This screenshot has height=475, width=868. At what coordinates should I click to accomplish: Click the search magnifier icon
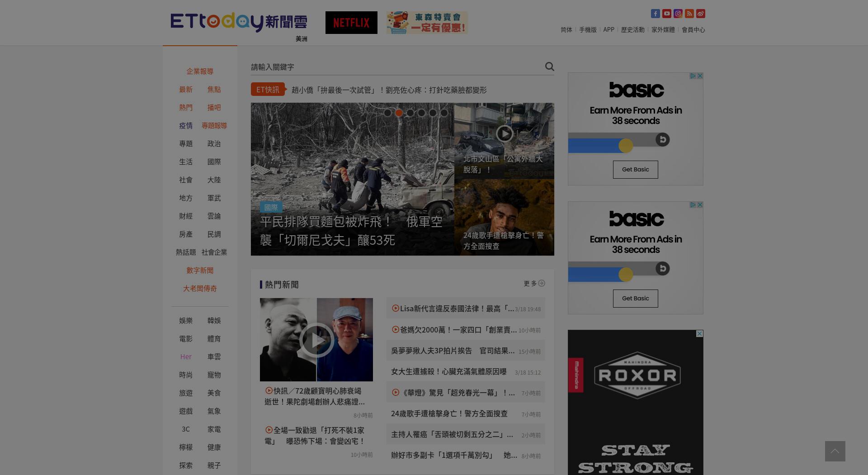(549, 66)
